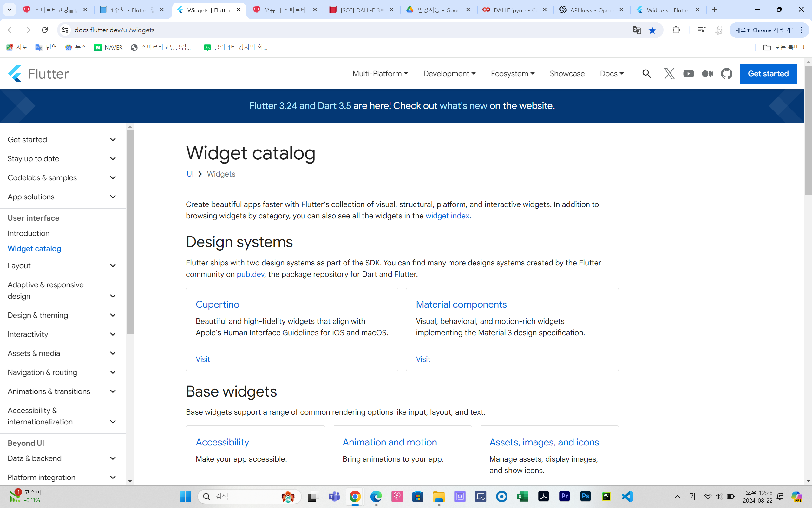The height and width of the screenshot is (508, 812).
Task: Click the UI breadcrumb link
Action: 190,174
